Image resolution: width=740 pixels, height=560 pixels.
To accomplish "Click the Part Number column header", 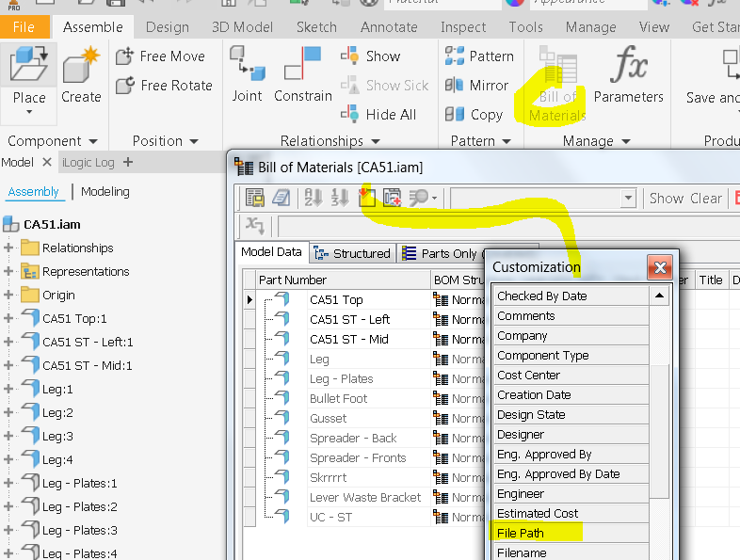I will pyautogui.click(x=343, y=280).
